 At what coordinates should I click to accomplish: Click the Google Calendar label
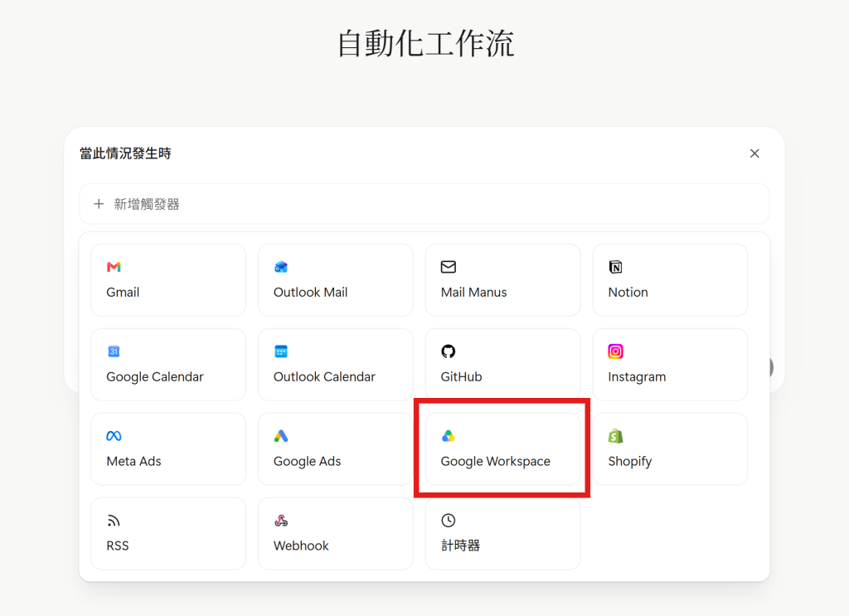155,376
